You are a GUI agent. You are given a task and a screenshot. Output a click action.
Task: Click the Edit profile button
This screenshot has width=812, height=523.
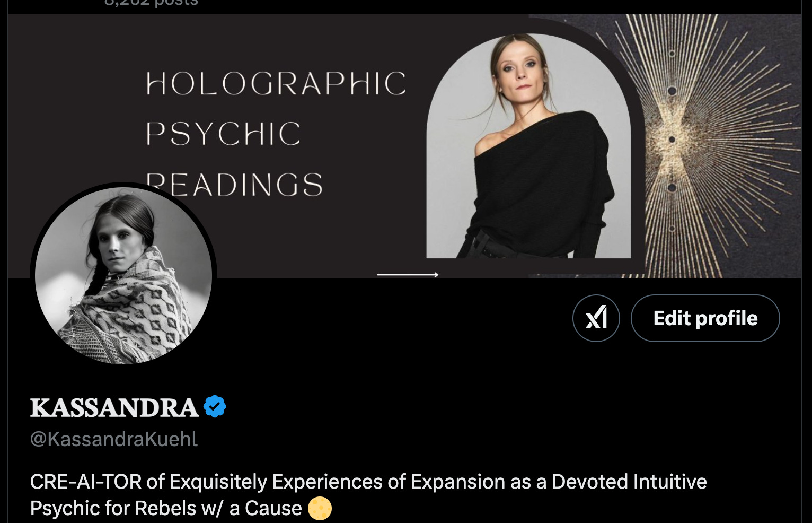pos(705,318)
